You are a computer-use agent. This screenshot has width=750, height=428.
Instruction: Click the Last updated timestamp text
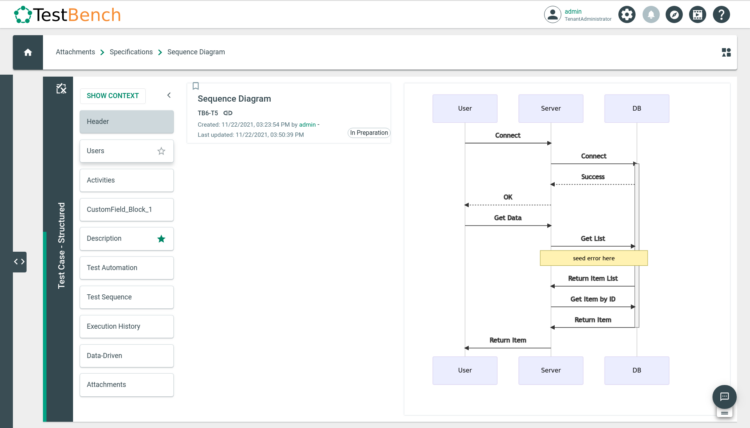coord(251,135)
